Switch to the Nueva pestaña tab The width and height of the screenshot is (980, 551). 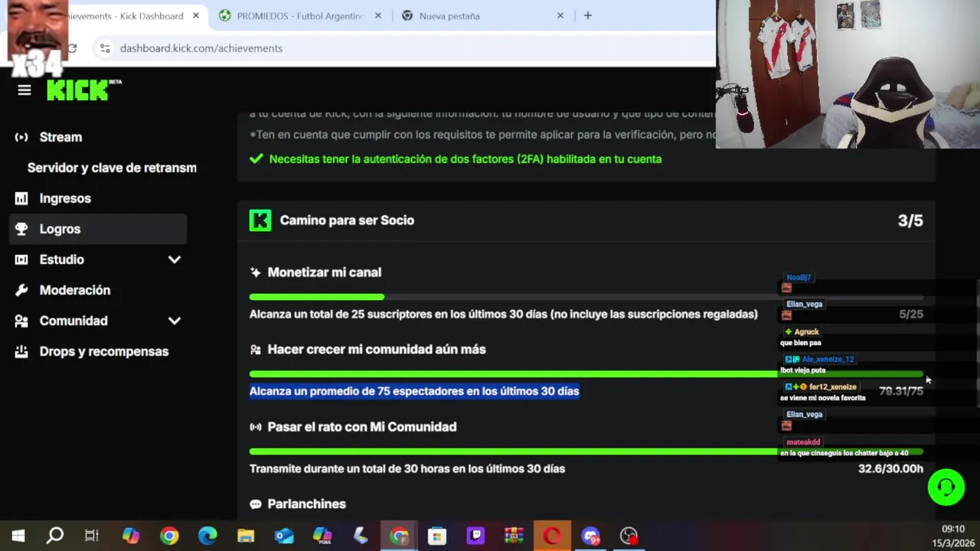tap(482, 15)
